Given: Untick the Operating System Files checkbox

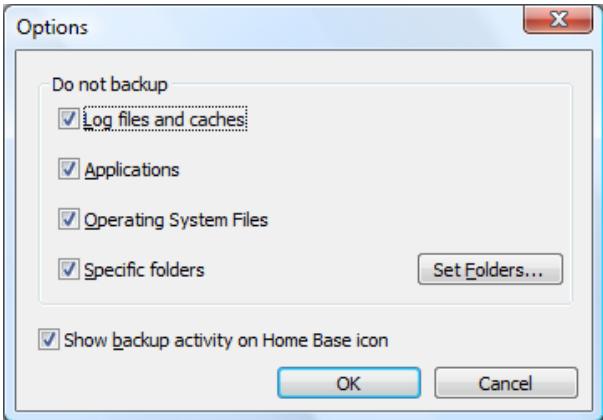Looking at the screenshot, I should point(68,219).
